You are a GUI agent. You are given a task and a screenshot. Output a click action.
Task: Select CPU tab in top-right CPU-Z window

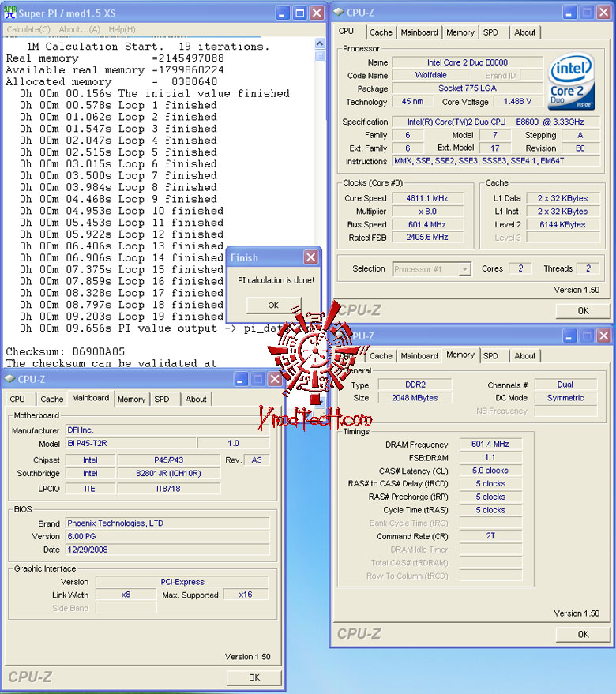point(347,31)
